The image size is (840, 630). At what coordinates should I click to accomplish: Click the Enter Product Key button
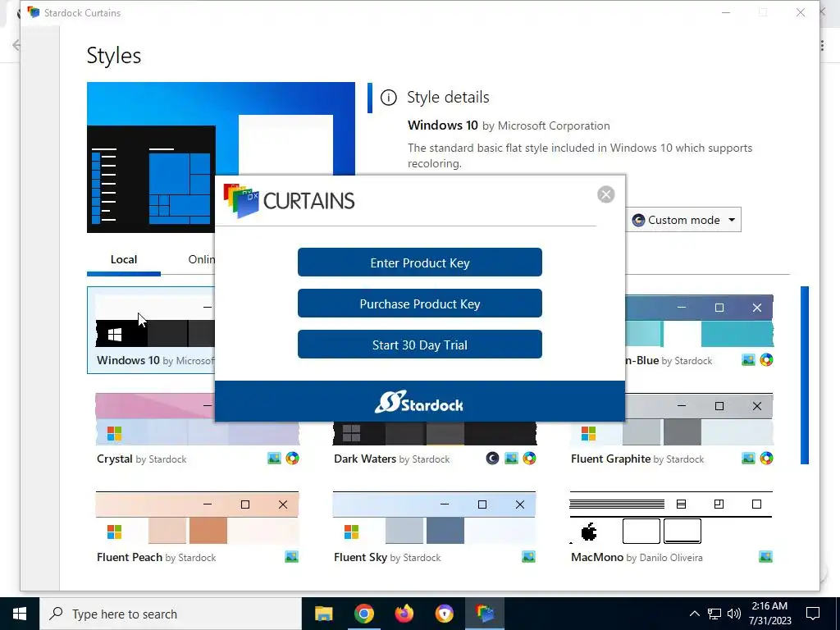tap(419, 262)
